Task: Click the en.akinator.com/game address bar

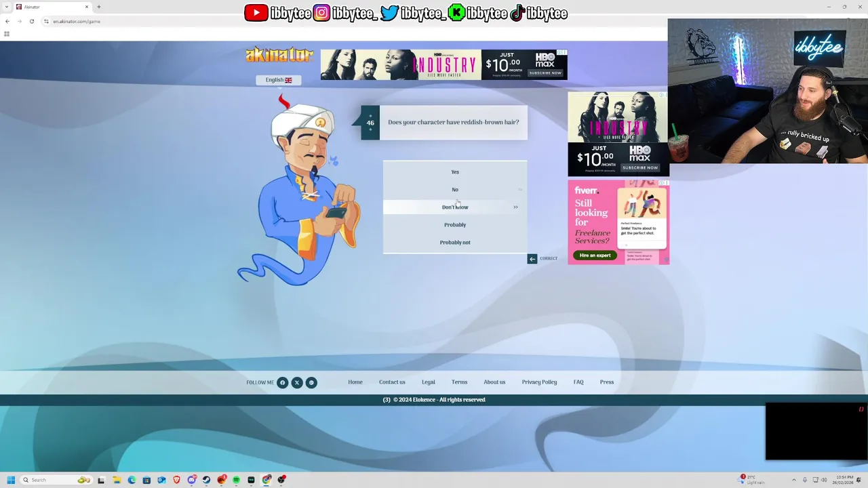Action: tap(77, 21)
